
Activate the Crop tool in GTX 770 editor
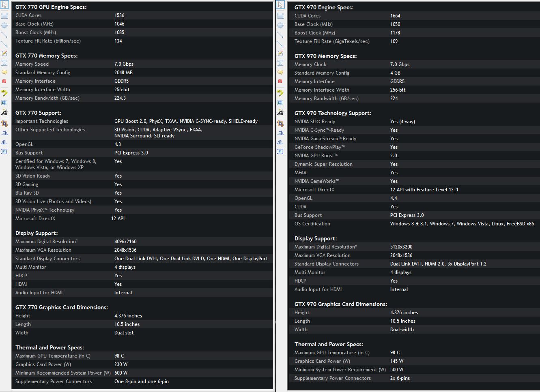4,123
